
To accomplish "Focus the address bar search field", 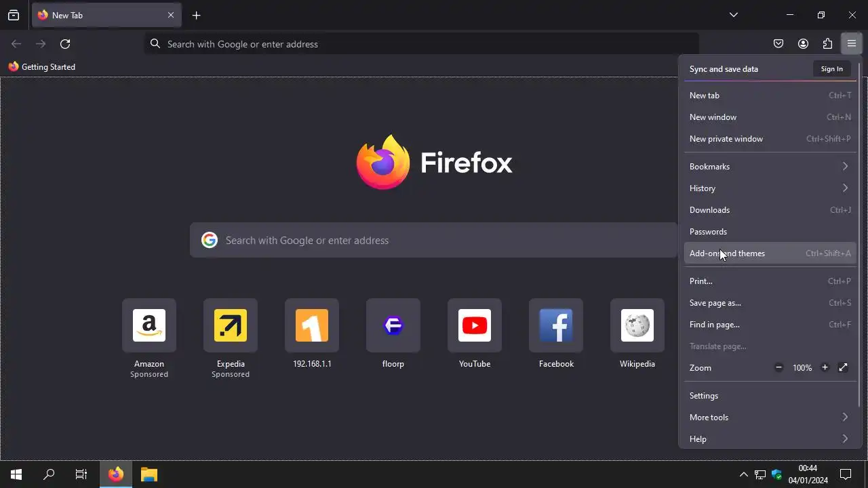I will click(x=422, y=44).
